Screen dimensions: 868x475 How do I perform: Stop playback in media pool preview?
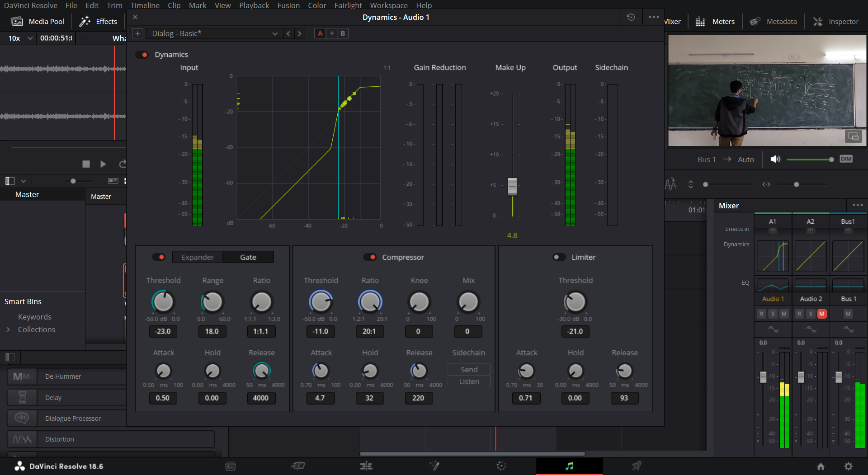coord(86,164)
